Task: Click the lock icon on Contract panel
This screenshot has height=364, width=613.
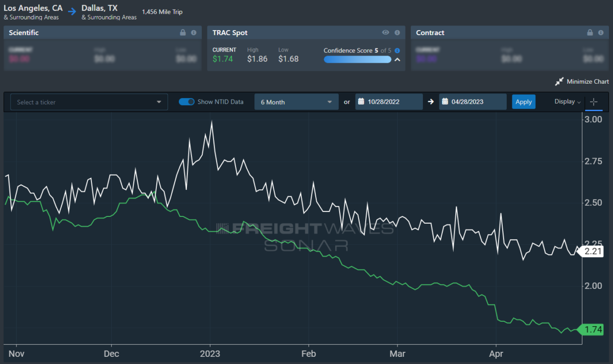Action: pyautogui.click(x=590, y=33)
